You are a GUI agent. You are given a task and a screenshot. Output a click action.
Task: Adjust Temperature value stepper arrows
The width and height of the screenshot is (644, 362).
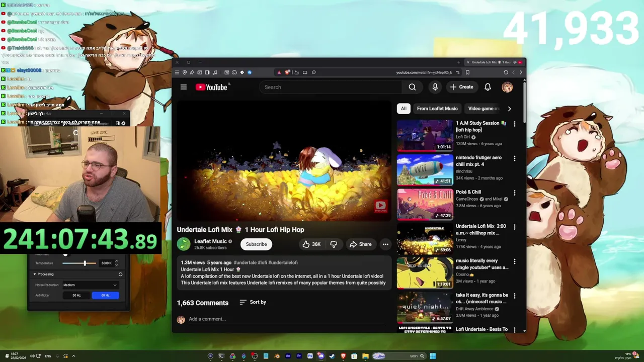tap(117, 263)
